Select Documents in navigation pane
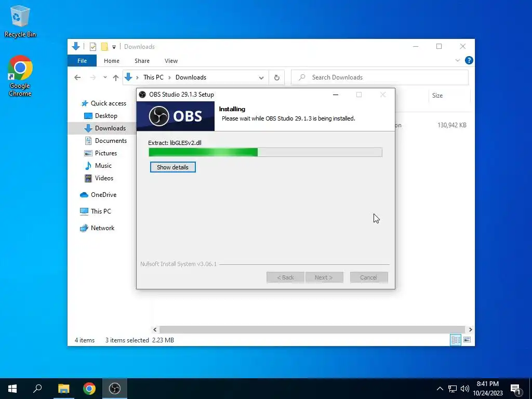The image size is (532, 399). click(x=105, y=140)
